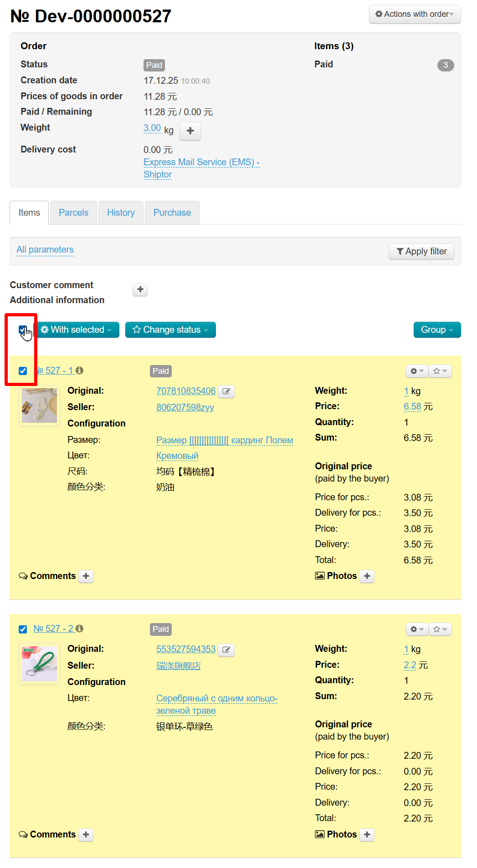Screen dimensions: 477x868
Task: Open the History tab
Action: (x=121, y=213)
